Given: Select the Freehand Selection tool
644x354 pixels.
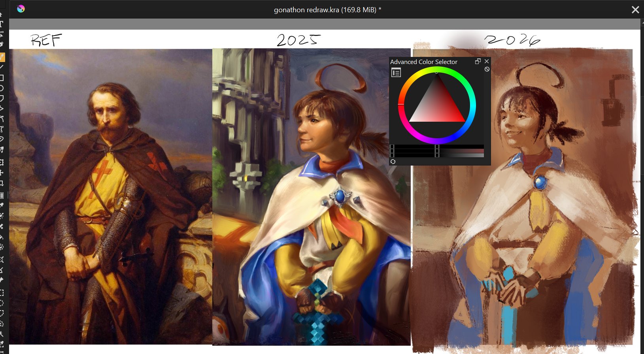Looking at the screenshot, I should [2, 324].
